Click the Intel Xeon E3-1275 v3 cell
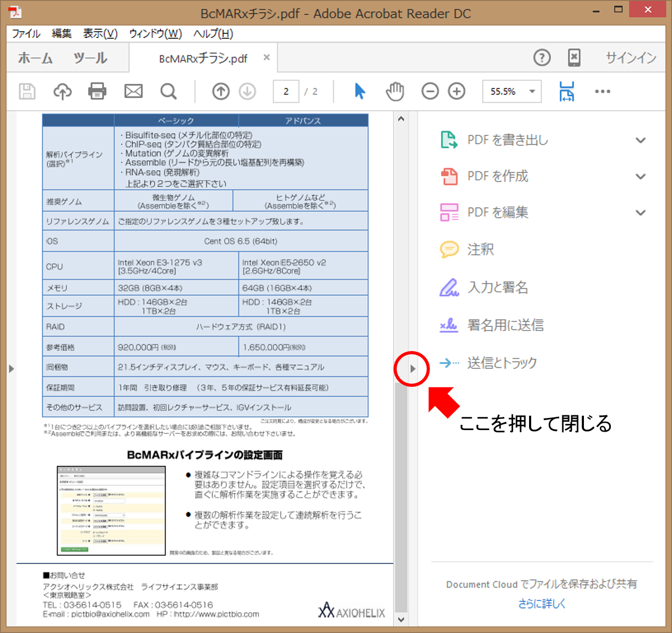This screenshot has height=633, width=672. click(x=176, y=266)
